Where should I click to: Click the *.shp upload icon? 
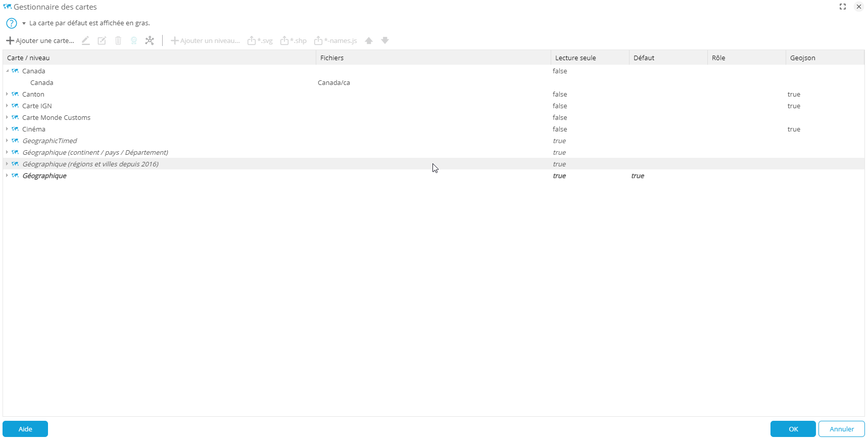coord(294,40)
